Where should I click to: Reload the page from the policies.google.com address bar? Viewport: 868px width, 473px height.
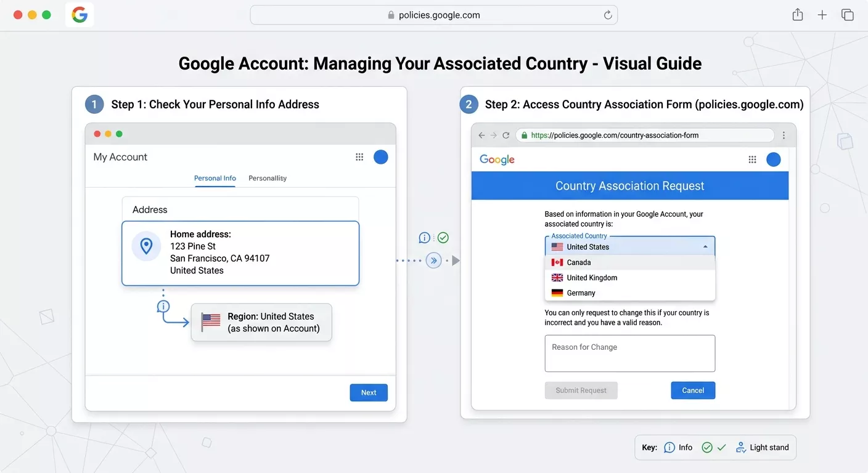click(x=608, y=15)
